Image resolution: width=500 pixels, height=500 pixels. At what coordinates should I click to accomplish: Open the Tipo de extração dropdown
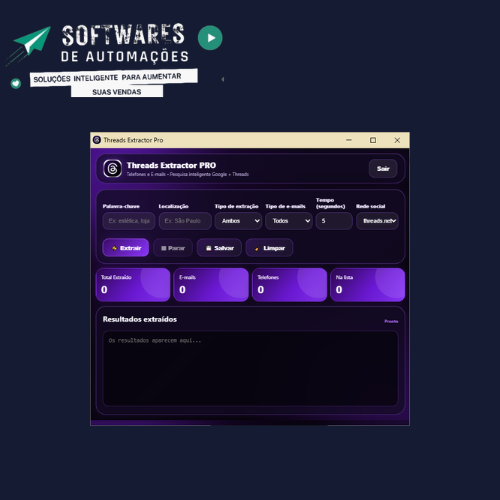pos(238,221)
